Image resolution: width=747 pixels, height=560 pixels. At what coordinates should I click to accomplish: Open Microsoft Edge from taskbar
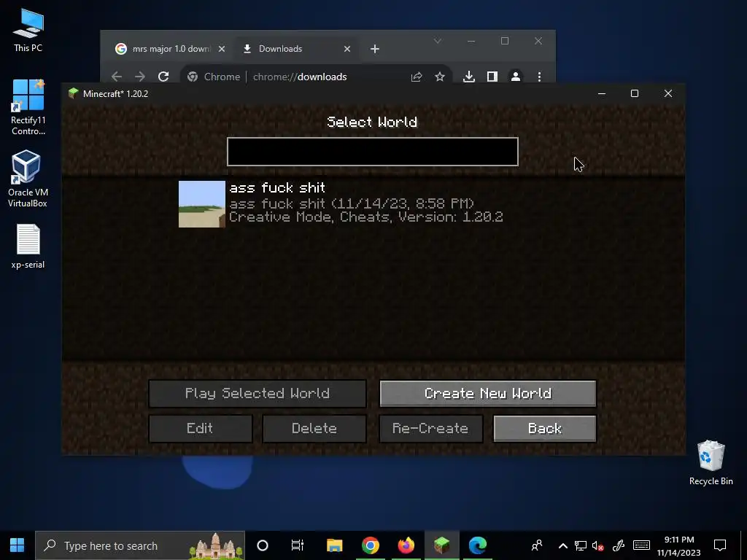tap(477, 545)
